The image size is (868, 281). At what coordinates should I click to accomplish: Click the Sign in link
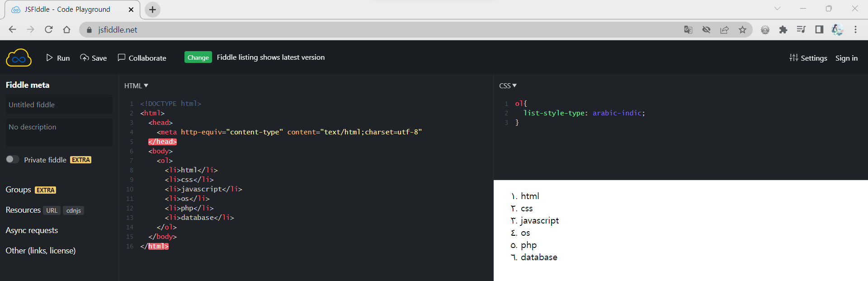click(846, 58)
